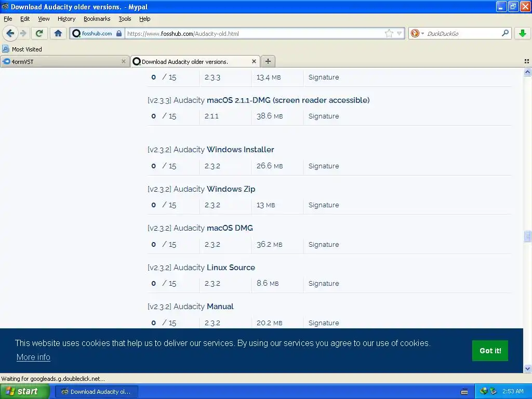Click the fosshub.com site identity icon

pyautogui.click(x=77, y=33)
